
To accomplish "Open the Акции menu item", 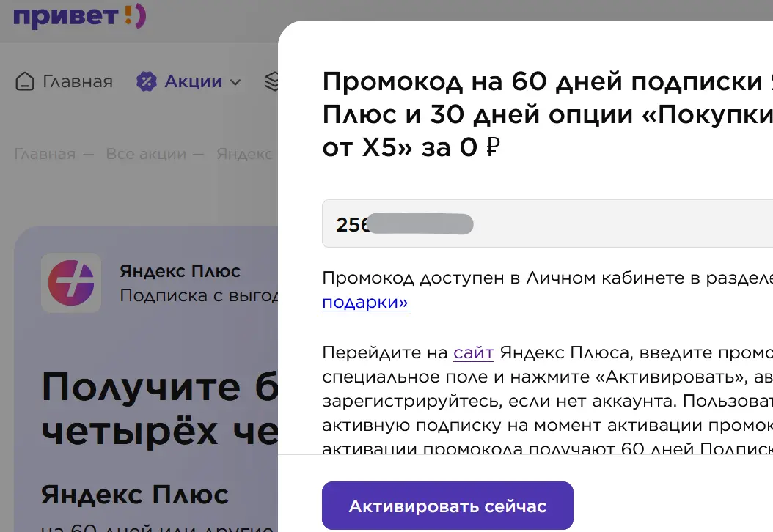I will click(194, 81).
